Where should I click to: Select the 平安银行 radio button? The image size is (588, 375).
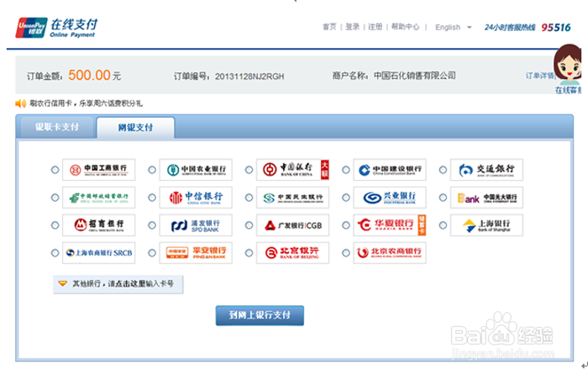(x=152, y=253)
